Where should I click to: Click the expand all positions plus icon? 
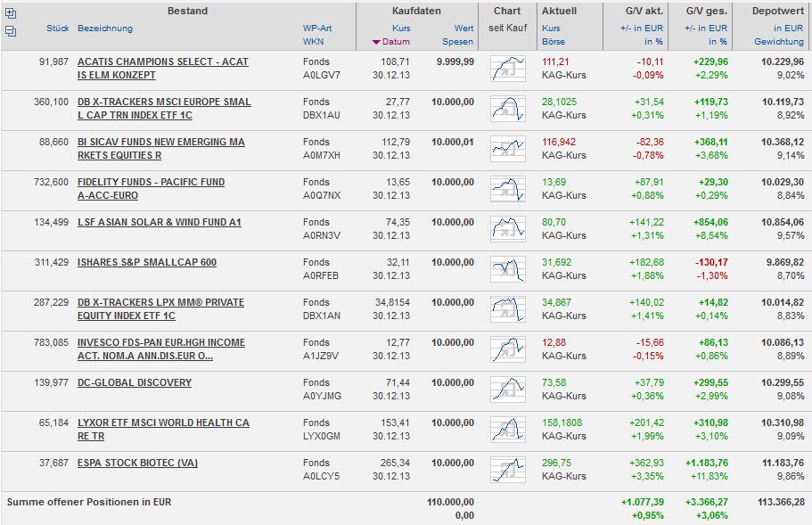(10, 13)
